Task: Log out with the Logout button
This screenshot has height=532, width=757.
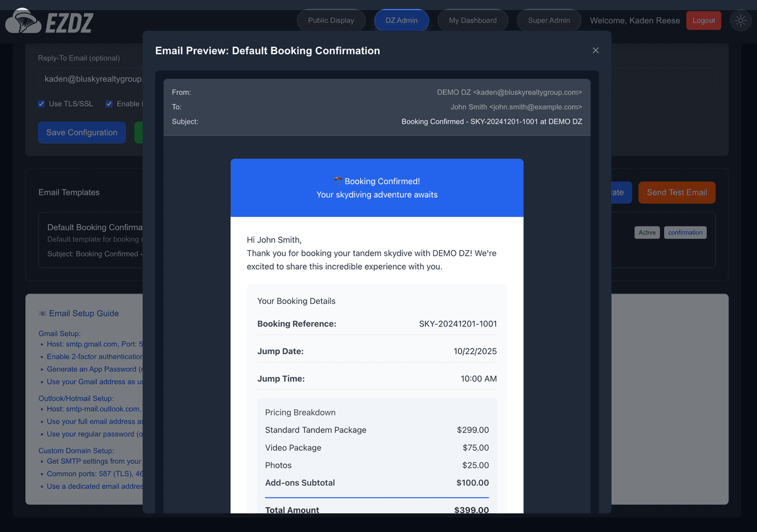Action: [x=703, y=20]
